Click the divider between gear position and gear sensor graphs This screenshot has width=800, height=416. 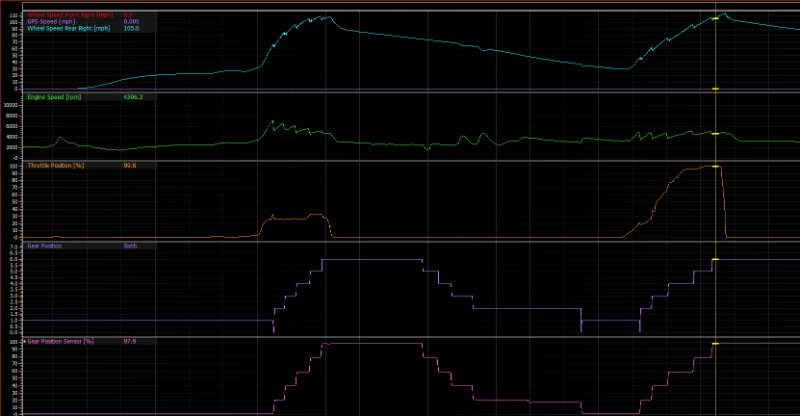[x=400, y=336]
